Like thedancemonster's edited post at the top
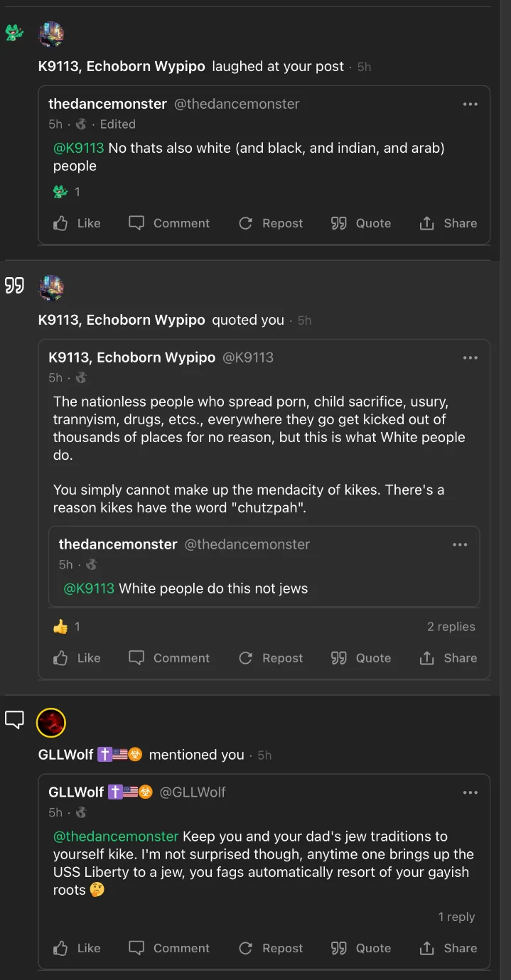511x980 pixels. (77, 223)
